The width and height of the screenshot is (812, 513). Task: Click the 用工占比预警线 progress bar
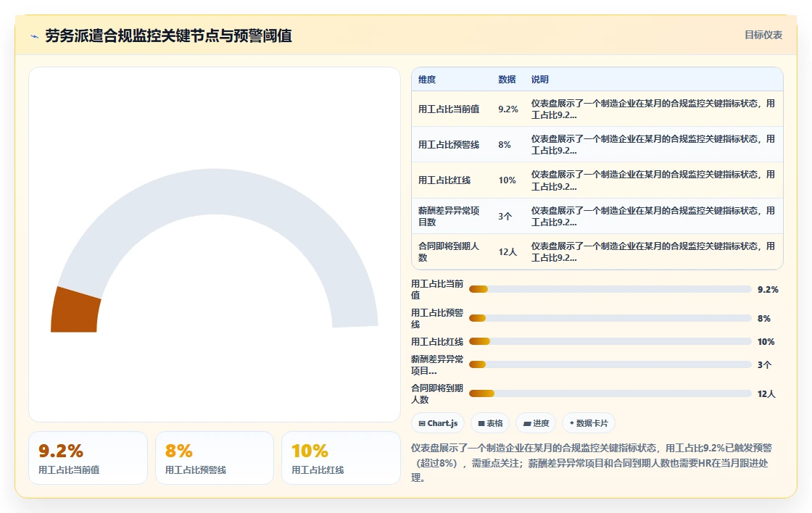610,318
